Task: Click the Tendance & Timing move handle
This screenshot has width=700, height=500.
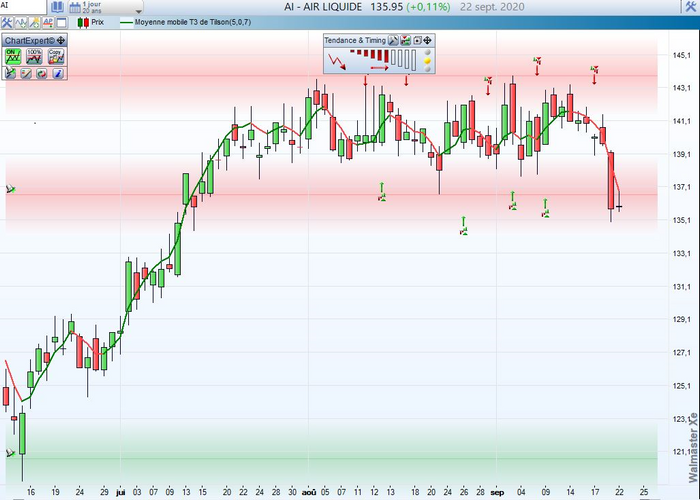Action: tap(427, 41)
